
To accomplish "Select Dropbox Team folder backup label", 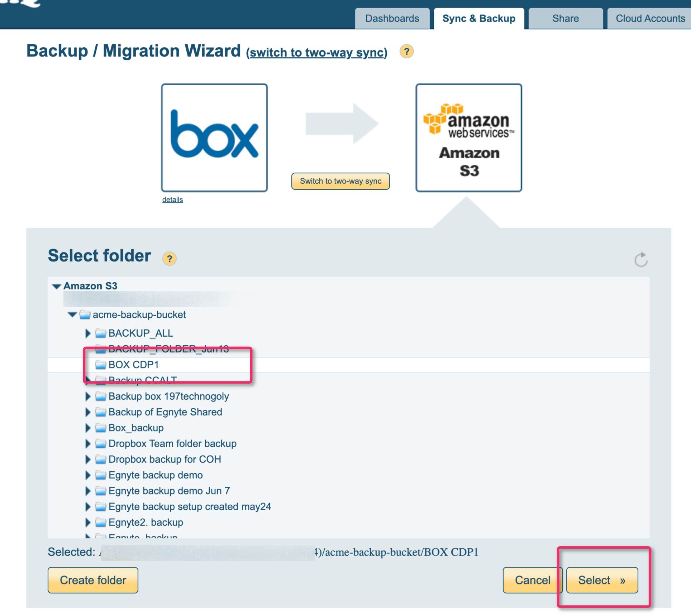I will tap(172, 444).
